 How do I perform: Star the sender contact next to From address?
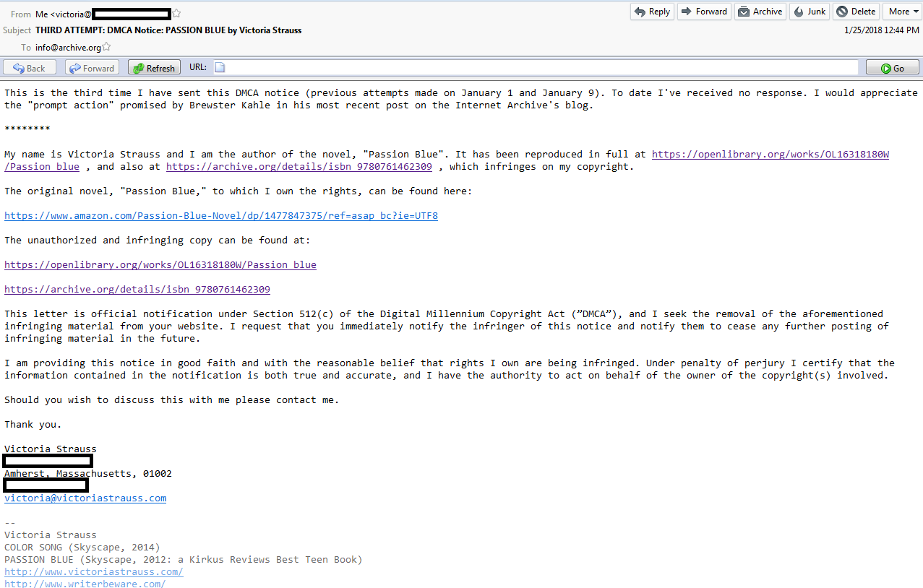pyautogui.click(x=177, y=14)
